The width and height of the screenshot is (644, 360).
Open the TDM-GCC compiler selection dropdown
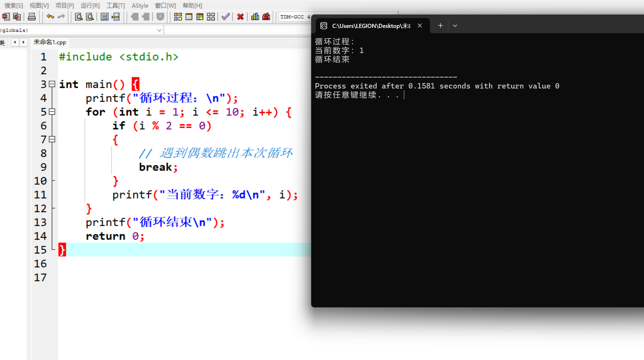[x=294, y=17]
